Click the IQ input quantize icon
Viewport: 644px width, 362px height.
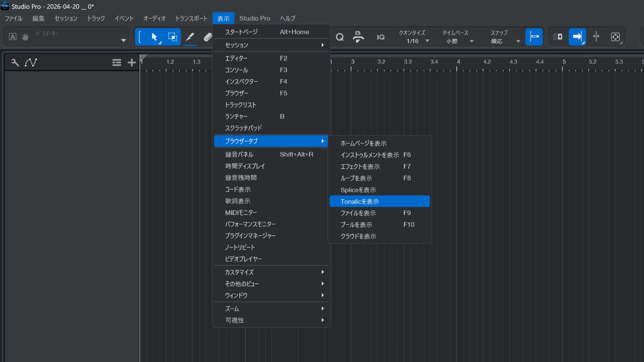click(381, 37)
